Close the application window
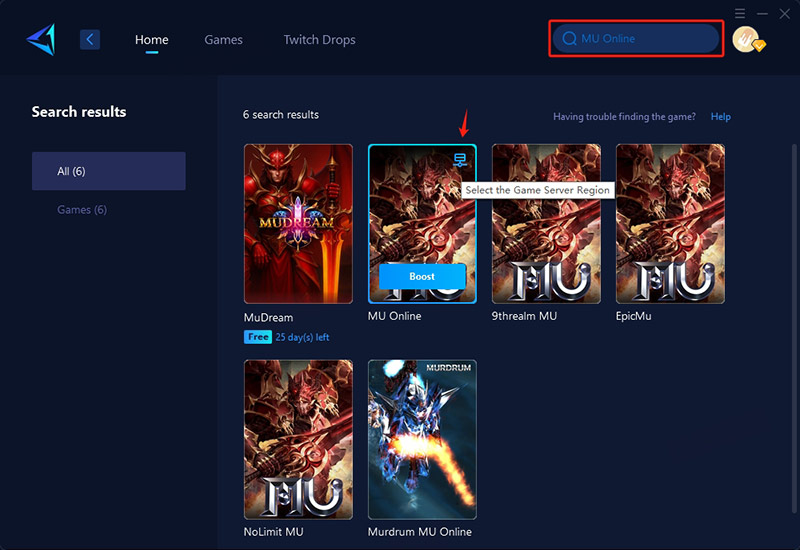 pyautogui.click(x=785, y=14)
